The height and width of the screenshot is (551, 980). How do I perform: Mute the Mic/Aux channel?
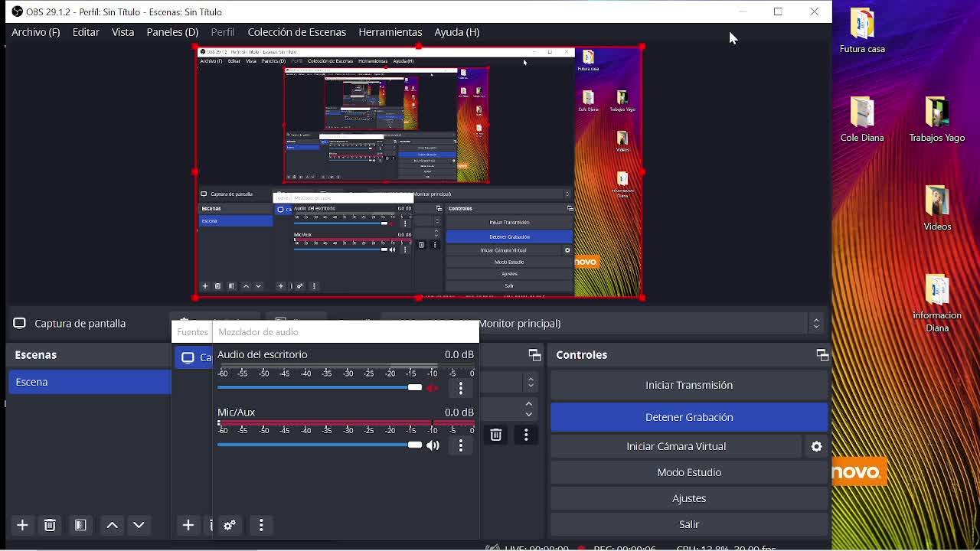pyautogui.click(x=433, y=445)
